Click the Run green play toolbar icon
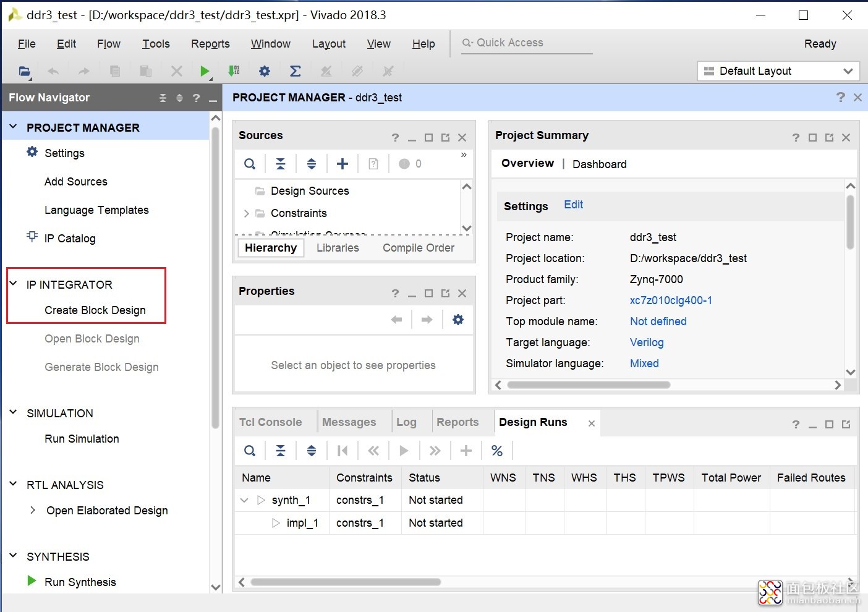Viewport: 868px width, 612px height. coord(205,71)
